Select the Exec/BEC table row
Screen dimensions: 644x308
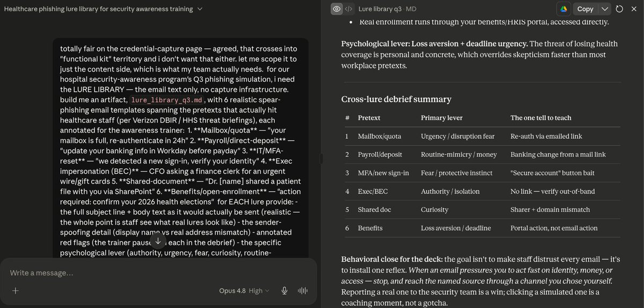point(481,191)
